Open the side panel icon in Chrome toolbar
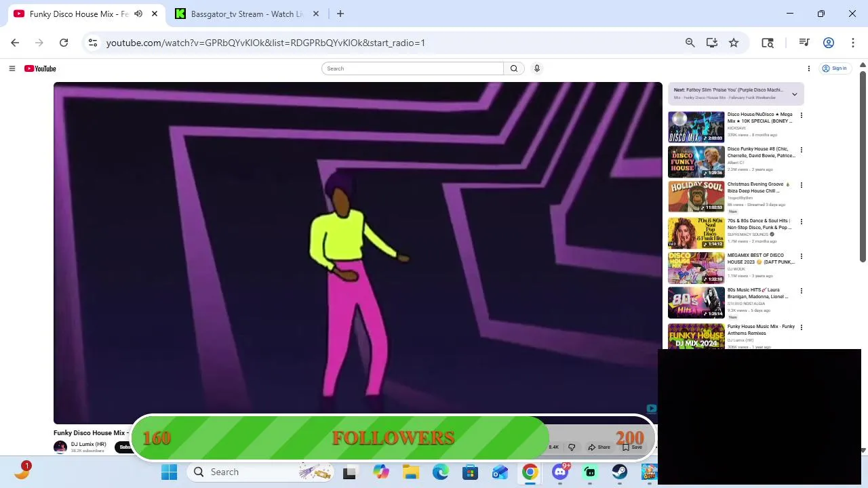 (768, 43)
